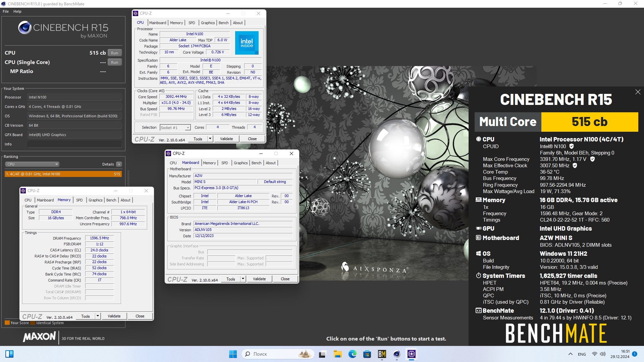Screen dimensions: 644x362
Task: Switch to Cinebench taskbar icon
Action: point(396,354)
